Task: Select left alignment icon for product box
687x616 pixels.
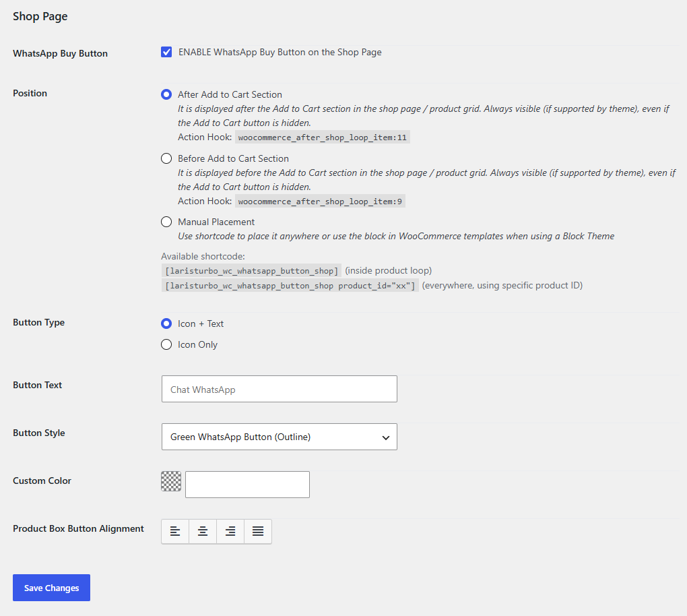Action: tap(175, 531)
